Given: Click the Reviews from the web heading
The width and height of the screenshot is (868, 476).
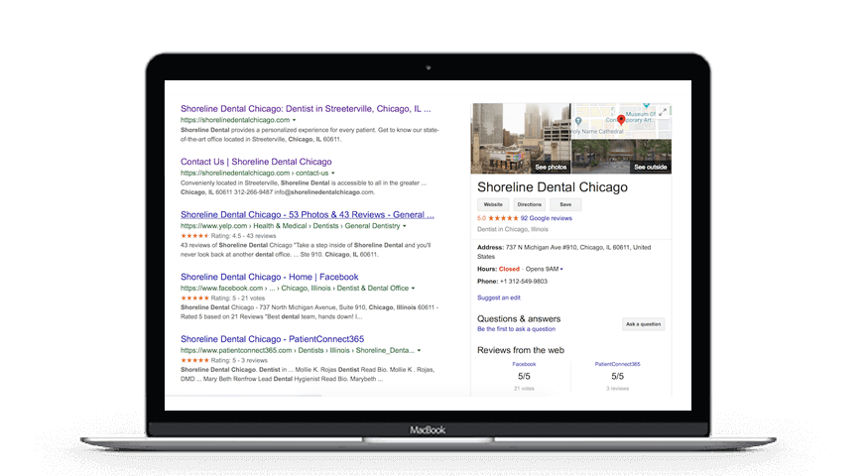Looking at the screenshot, I should click(521, 350).
